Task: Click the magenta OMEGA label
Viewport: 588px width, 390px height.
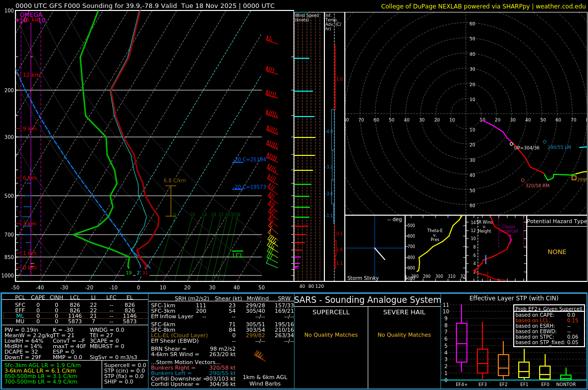Action: pos(31,15)
